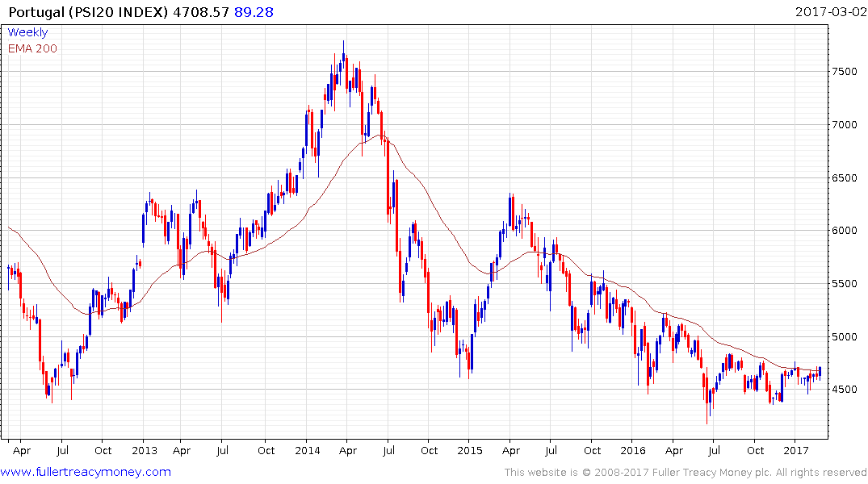Click the 2016 time axis label

click(633, 451)
